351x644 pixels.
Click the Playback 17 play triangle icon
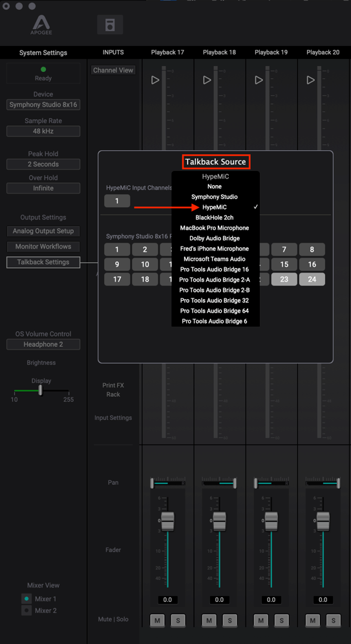tap(155, 80)
